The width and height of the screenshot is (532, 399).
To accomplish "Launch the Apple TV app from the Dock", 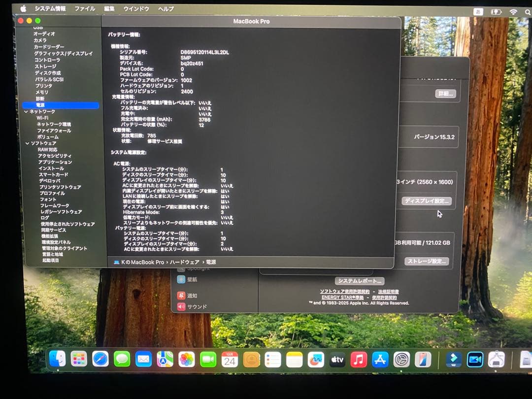I will pos(337,360).
